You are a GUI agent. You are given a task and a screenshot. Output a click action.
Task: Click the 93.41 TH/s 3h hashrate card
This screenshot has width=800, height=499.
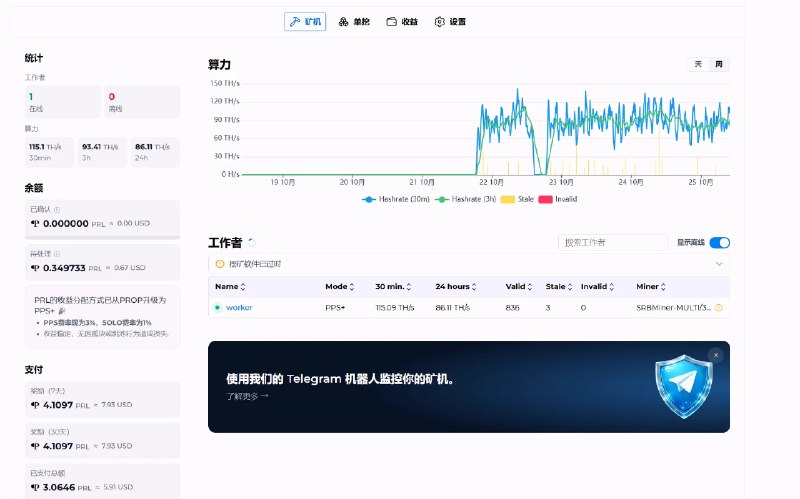pos(103,152)
